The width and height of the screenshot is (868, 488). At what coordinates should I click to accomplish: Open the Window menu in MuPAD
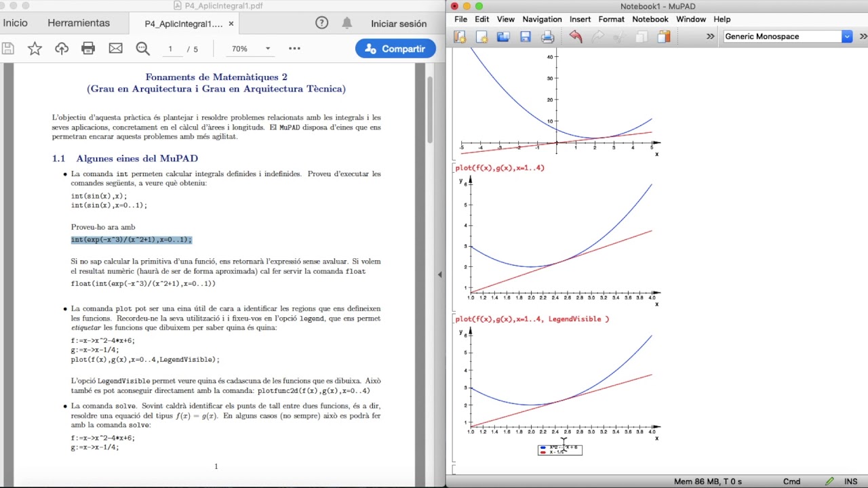click(691, 19)
